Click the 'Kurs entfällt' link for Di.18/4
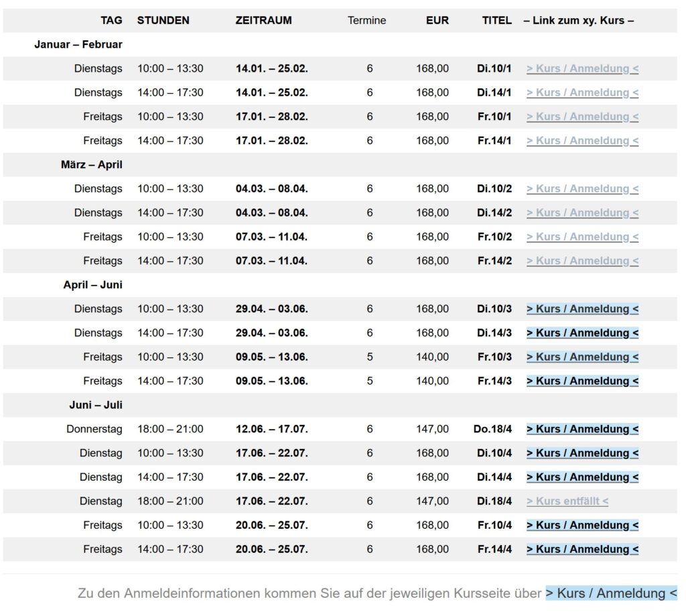Image resolution: width=686 pixels, height=616 pixels. 567,501
